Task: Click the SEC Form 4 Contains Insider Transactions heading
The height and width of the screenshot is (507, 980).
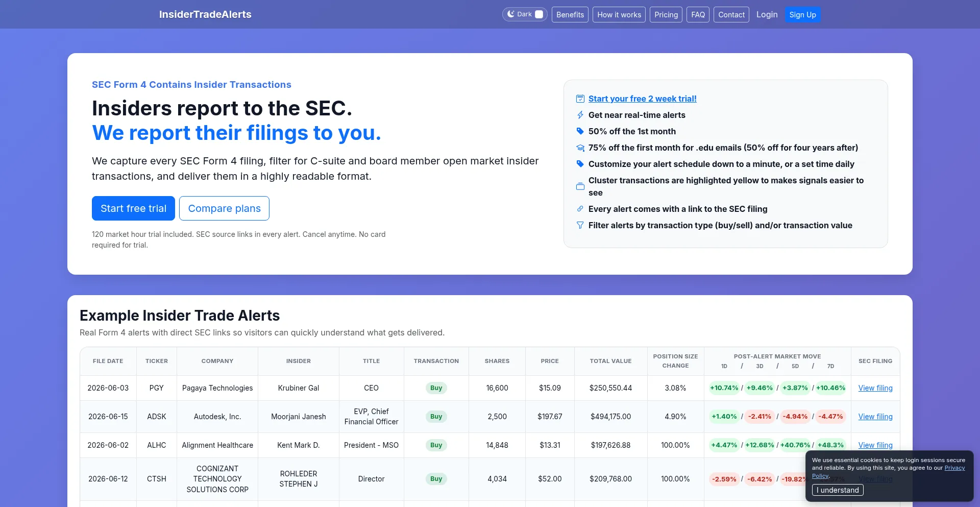Action: click(191, 85)
